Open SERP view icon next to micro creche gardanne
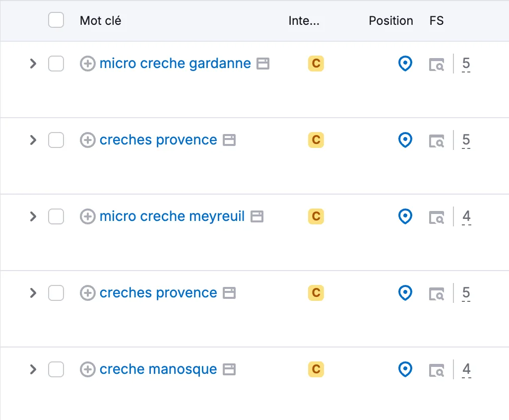509x420 pixels. click(263, 64)
